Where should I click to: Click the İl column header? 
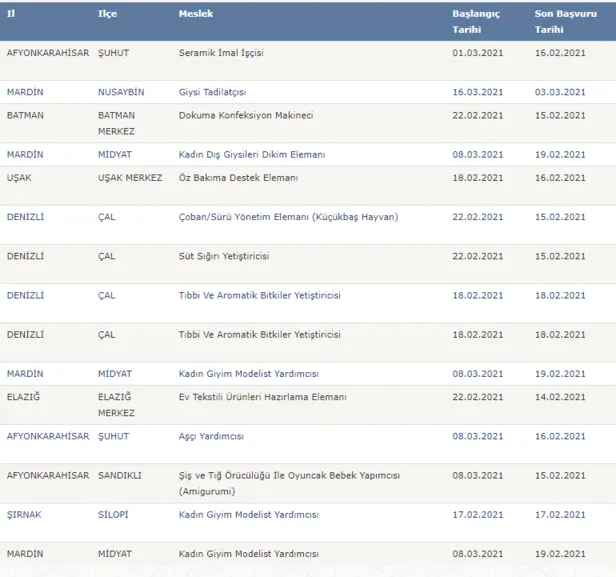[x=11, y=15]
